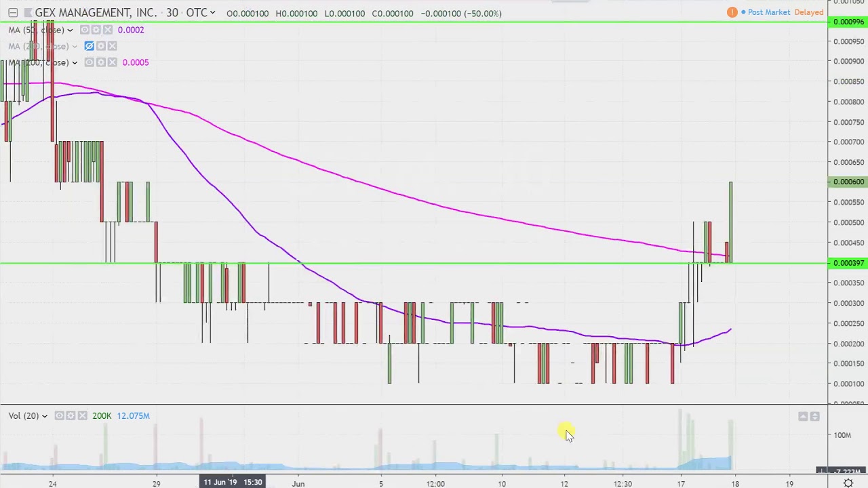Expand the hidden second MA indicator dropdown
Image resolution: width=868 pixels, height=488 pixels.
74,46
